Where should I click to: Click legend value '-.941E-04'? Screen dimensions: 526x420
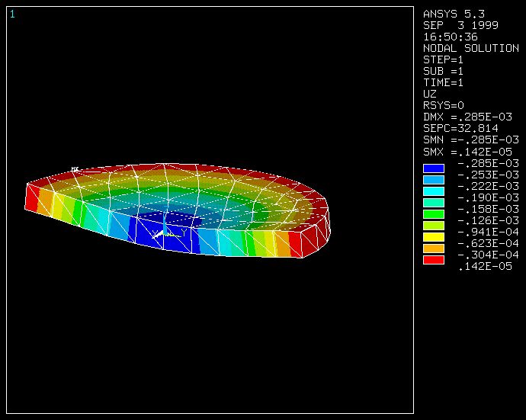pos(488,232)
